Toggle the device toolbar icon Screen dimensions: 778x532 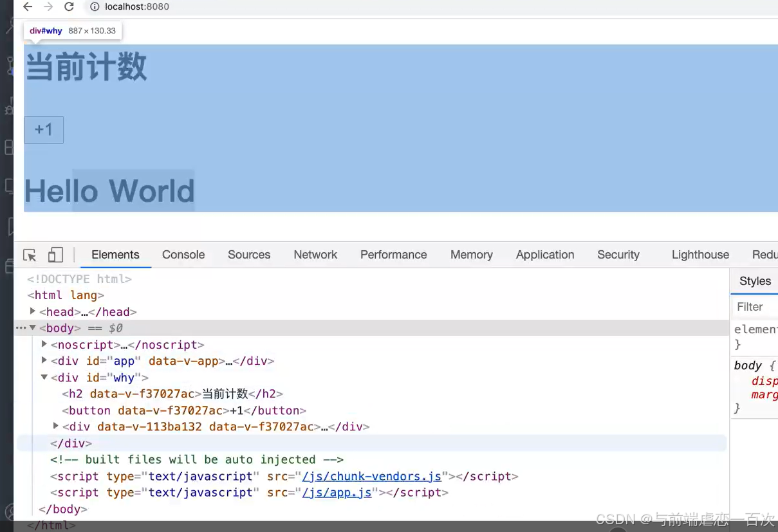(x=55, y=255)
